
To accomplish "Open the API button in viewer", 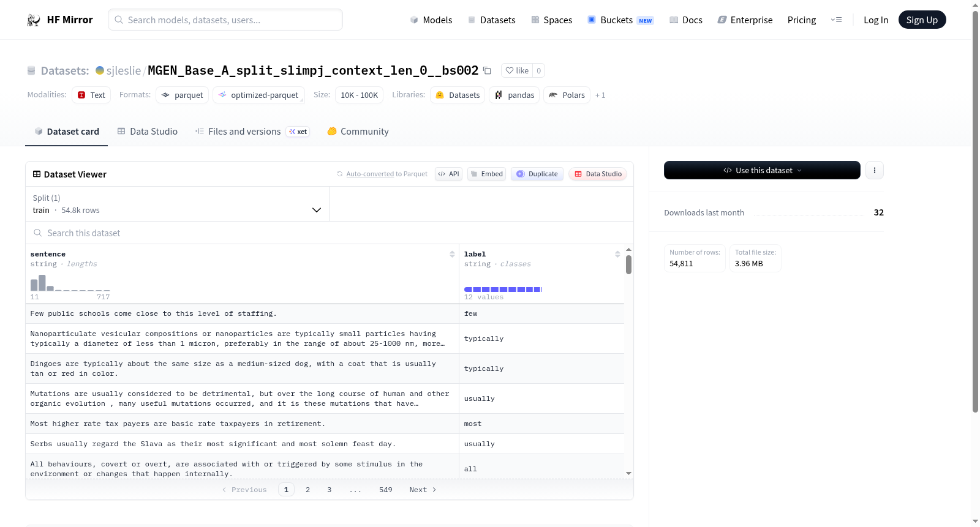I will click(x=448, y=174).
